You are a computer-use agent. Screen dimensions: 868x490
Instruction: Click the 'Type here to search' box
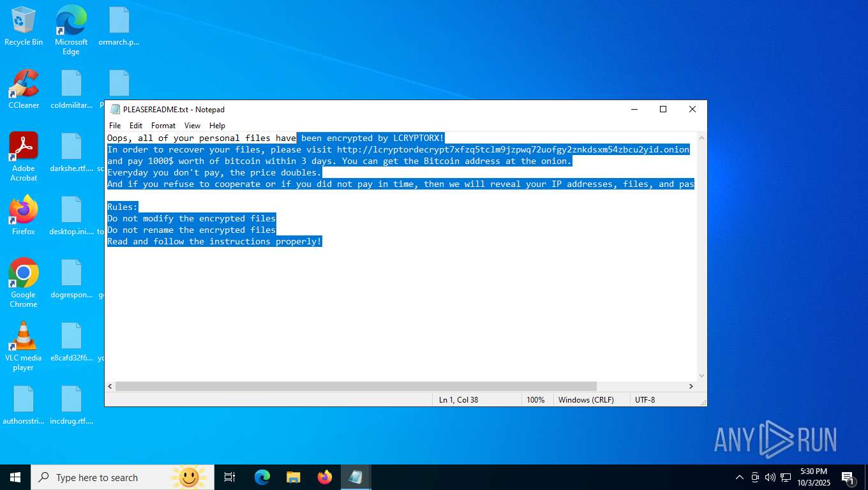[123, 477]
